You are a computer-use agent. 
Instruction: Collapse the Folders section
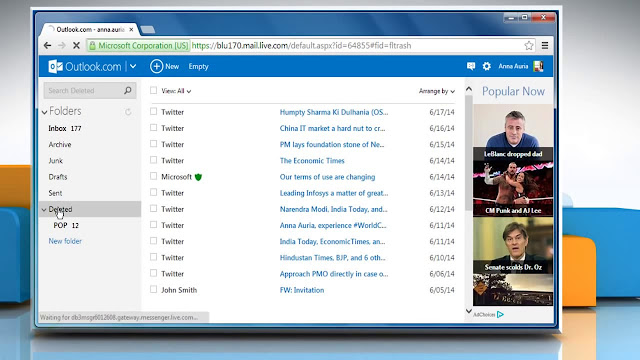[44, 112]
